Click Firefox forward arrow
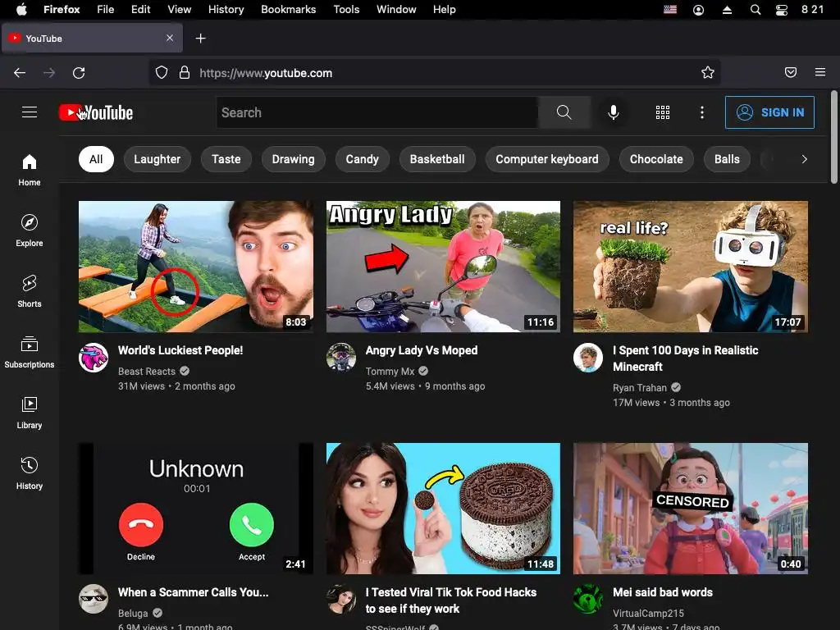This screenshot has height=630, width=840. 49,73
